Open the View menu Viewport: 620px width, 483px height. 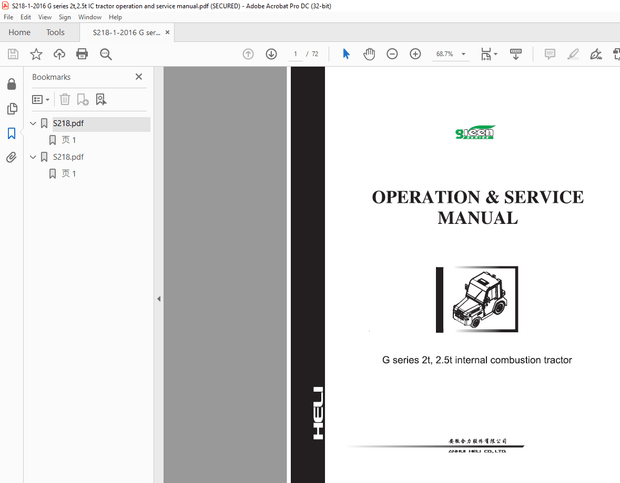[45, 17]
